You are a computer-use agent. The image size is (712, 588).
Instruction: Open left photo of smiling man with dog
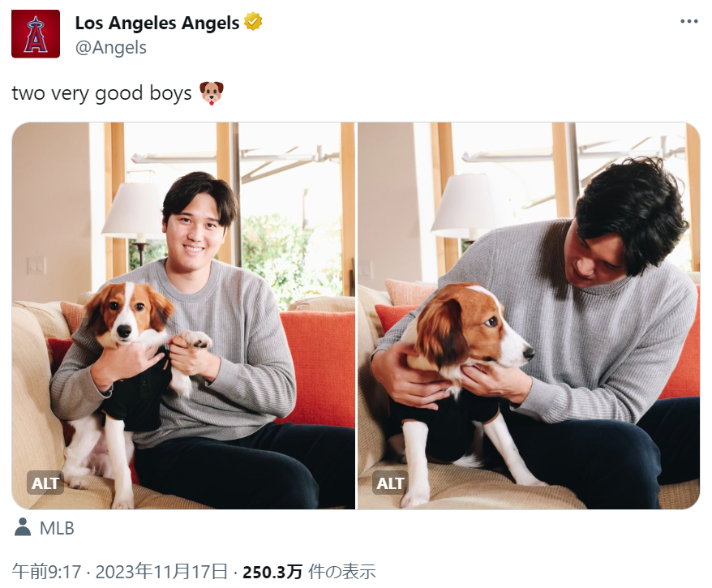click(183, 315)
